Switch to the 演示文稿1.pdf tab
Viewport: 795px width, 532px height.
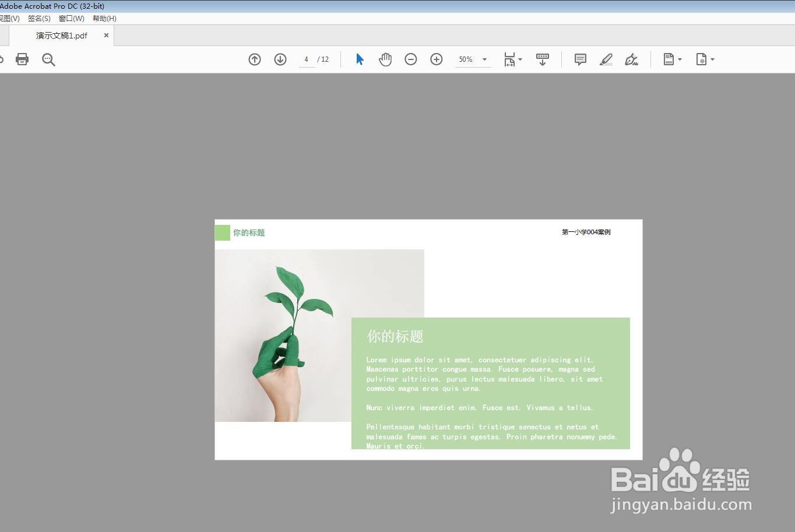click(x=61, y=36)
